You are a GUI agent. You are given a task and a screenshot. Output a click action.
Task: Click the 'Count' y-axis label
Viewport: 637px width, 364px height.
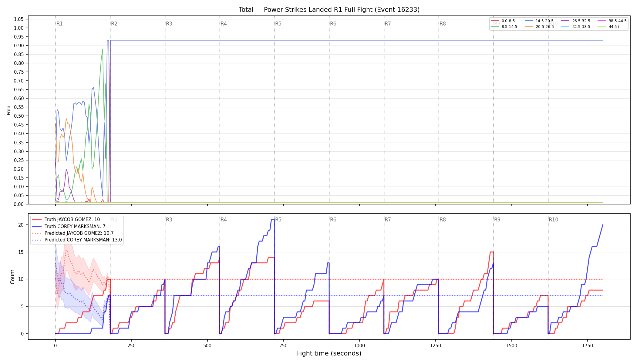tap(12, 277)
